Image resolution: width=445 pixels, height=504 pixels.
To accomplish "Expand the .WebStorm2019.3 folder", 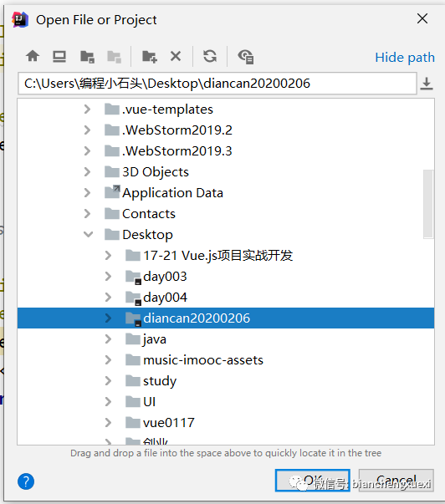I will tap(87, 151).
